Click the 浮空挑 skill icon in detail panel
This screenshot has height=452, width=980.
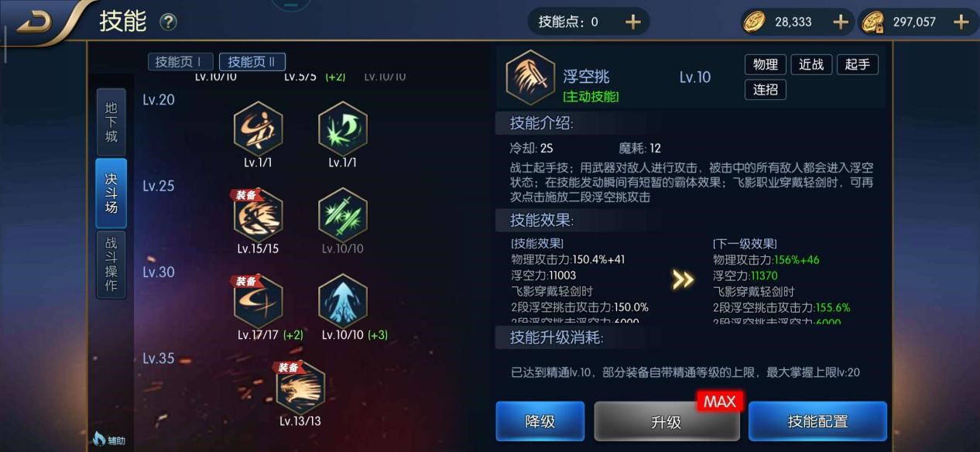(x=530, y=77)
